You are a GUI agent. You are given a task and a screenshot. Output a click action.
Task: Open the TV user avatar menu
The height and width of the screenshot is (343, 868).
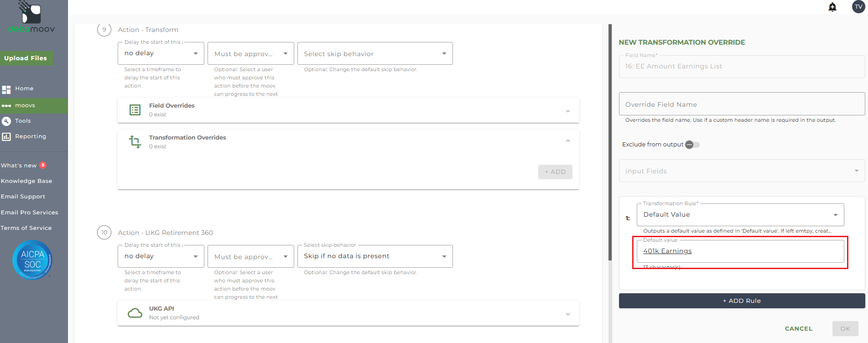tap(858, 7)
